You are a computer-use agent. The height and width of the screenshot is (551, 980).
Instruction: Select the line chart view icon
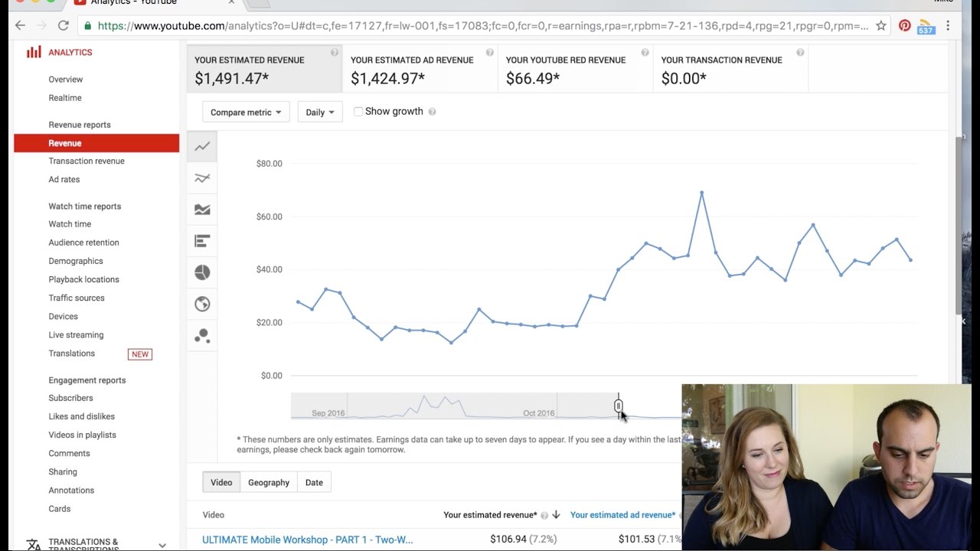click(x=202, y=146)
